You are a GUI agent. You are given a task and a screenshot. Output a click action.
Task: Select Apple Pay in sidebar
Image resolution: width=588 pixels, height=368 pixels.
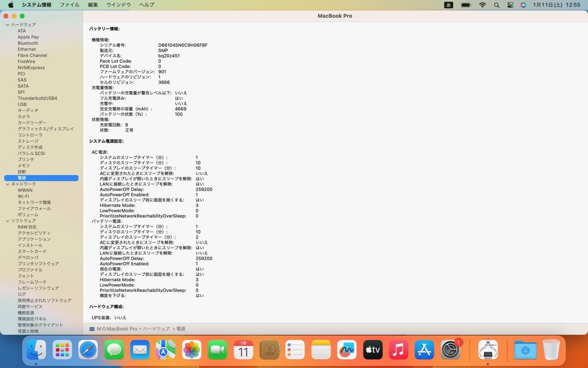coord(28,37)
